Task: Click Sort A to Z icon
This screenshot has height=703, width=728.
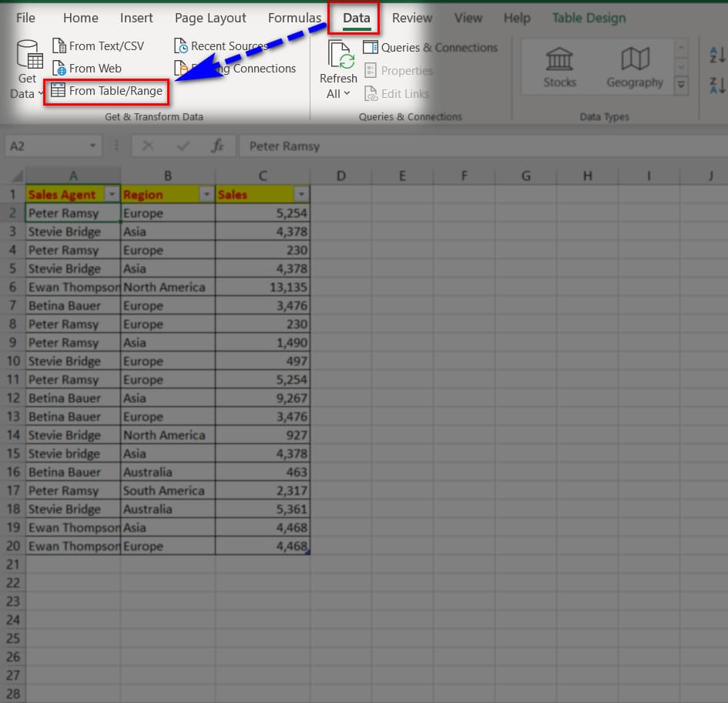Action: tap(716, 55)
